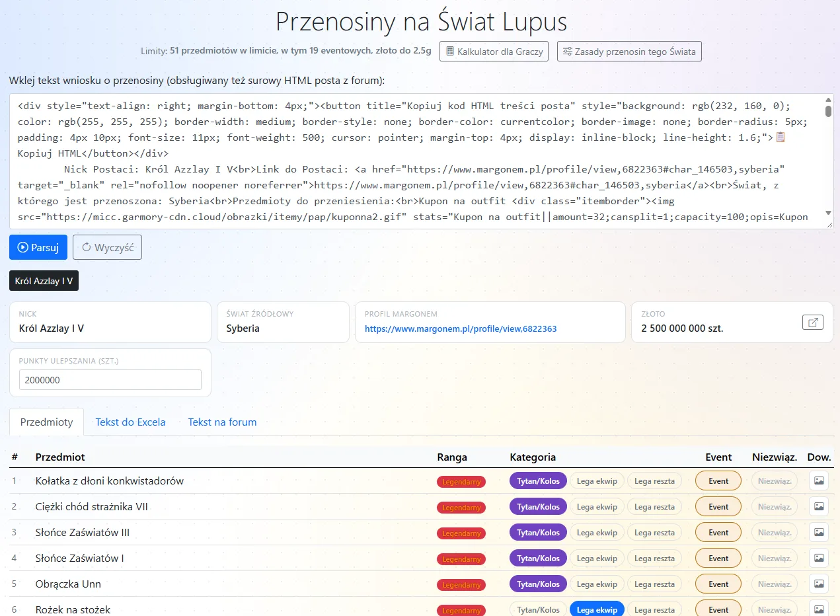The image size is (840, 616).
Task: Toggle Event for Kołatka z dłoni konkwistadorów
Action: pos(718,481)
